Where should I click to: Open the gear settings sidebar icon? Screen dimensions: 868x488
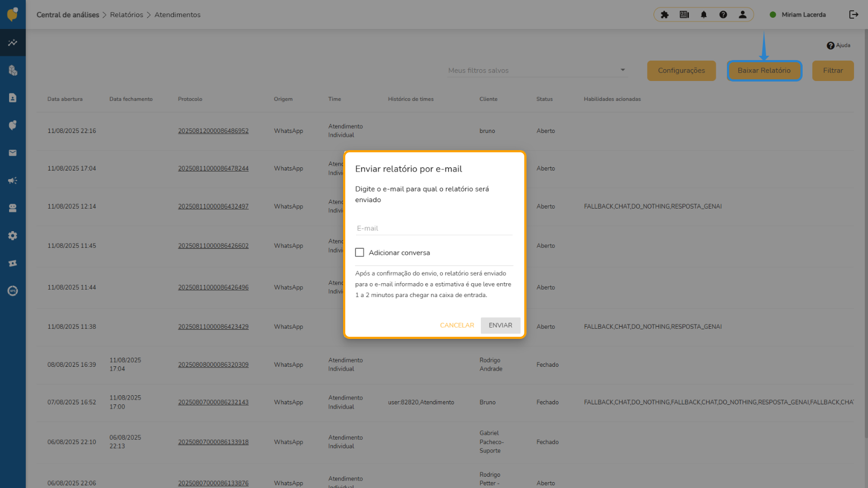tap(12, 235)
